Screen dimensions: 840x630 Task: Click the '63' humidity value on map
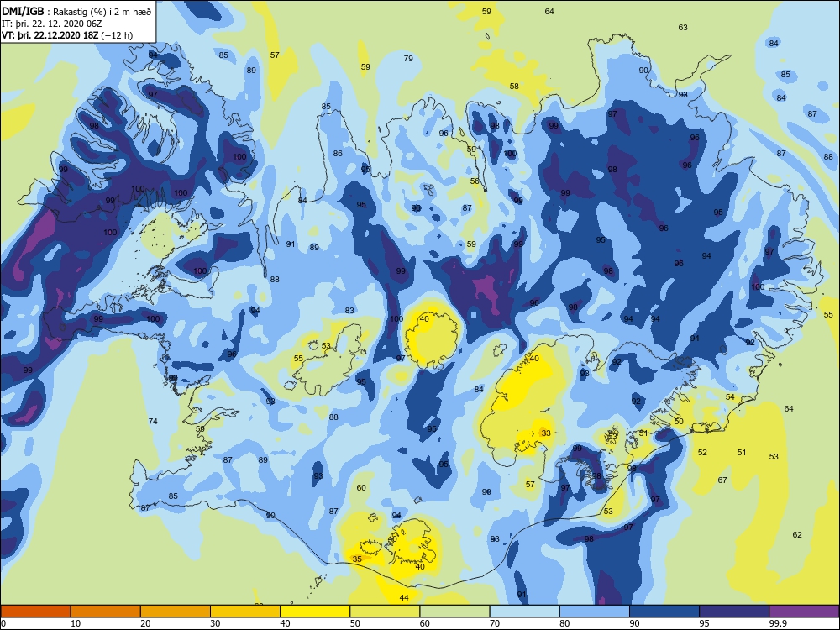(682, 28)
